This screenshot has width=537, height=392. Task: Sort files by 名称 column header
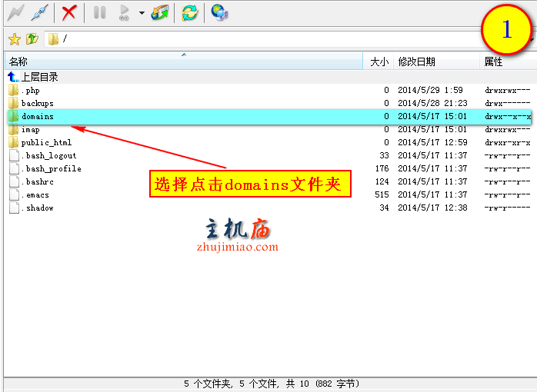tap(184, 61)
